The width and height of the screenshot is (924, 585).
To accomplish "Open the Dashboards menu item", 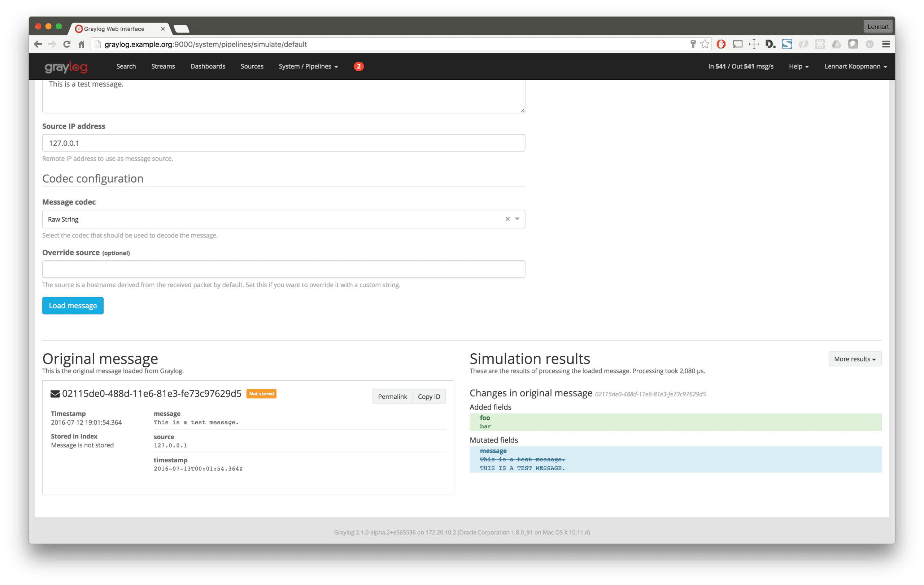I will coord(208,66).
